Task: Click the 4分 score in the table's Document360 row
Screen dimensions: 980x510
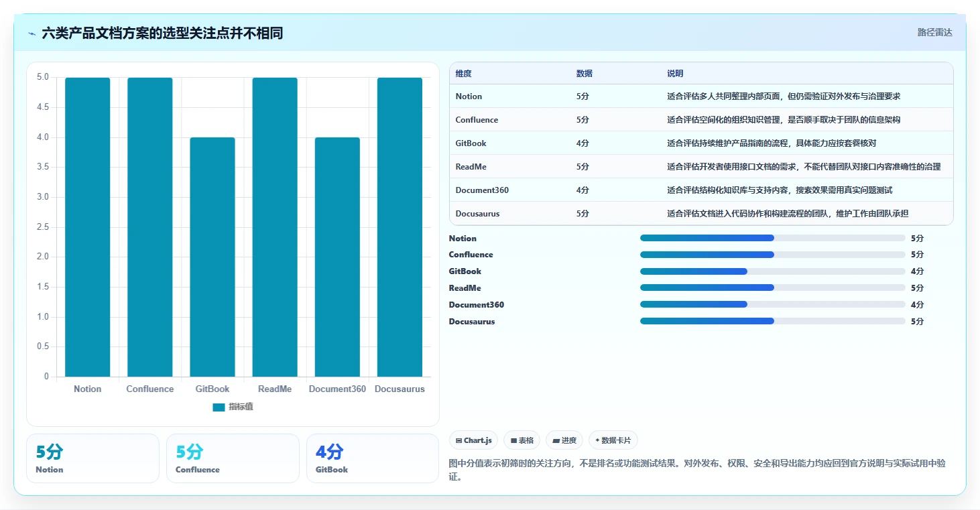Action: 583,190
